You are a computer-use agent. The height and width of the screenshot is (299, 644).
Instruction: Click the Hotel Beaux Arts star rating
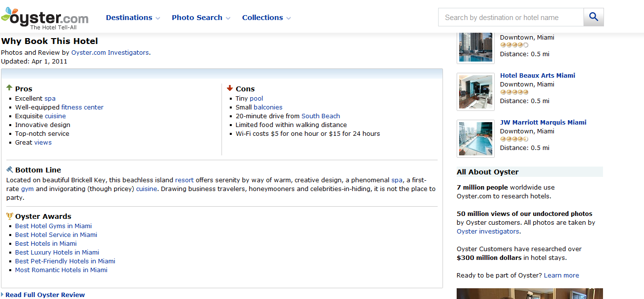click(x=514, y=92)
